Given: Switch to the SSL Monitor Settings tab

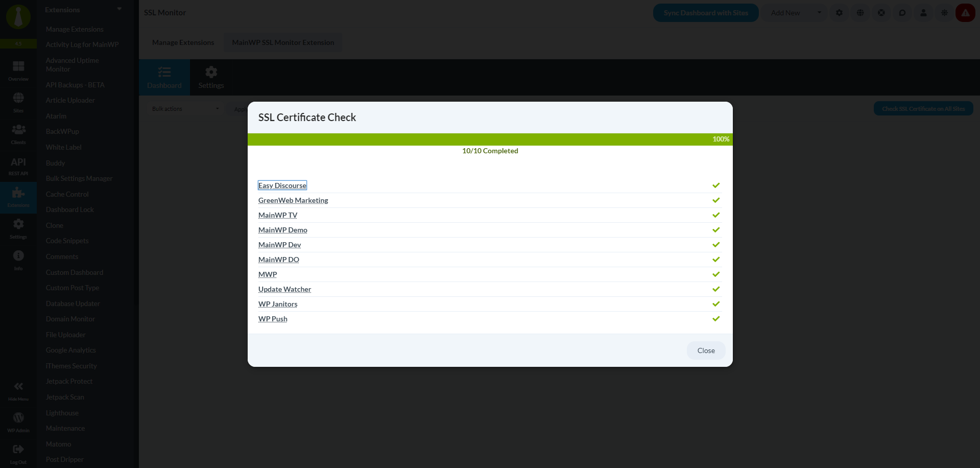Looking at the screenshot, I should [x=211, y=77].
